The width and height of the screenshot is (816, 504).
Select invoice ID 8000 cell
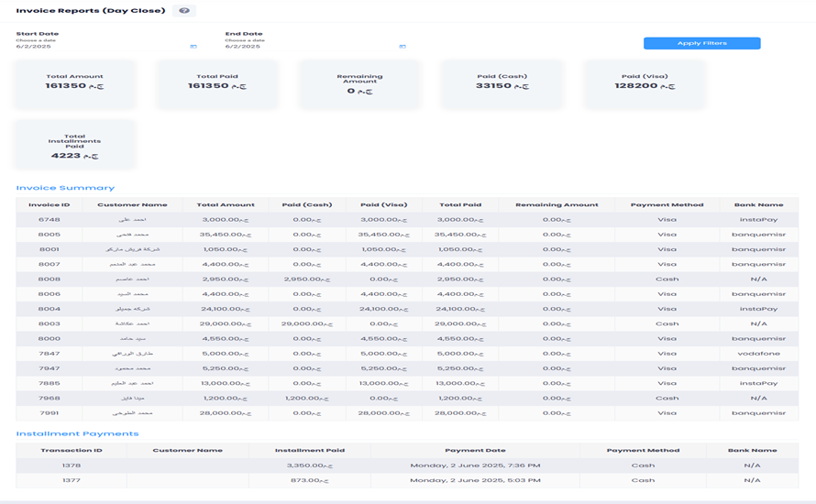[49, 339]
